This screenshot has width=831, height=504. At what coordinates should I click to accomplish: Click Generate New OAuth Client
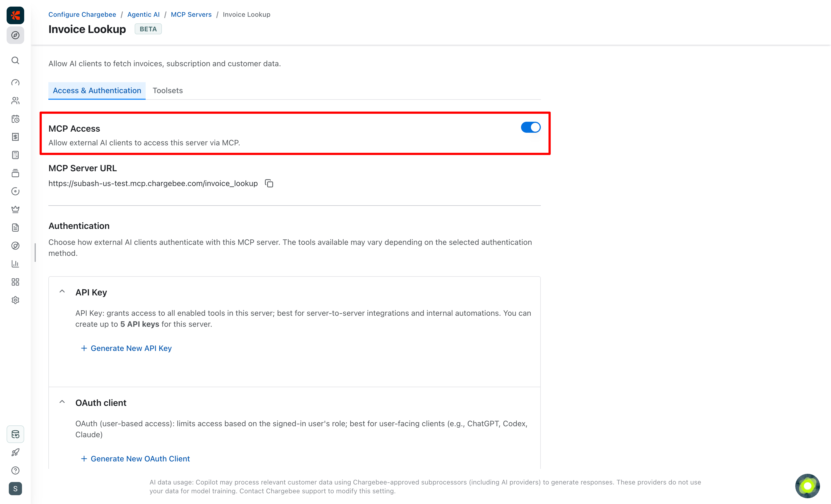point(135,459)
